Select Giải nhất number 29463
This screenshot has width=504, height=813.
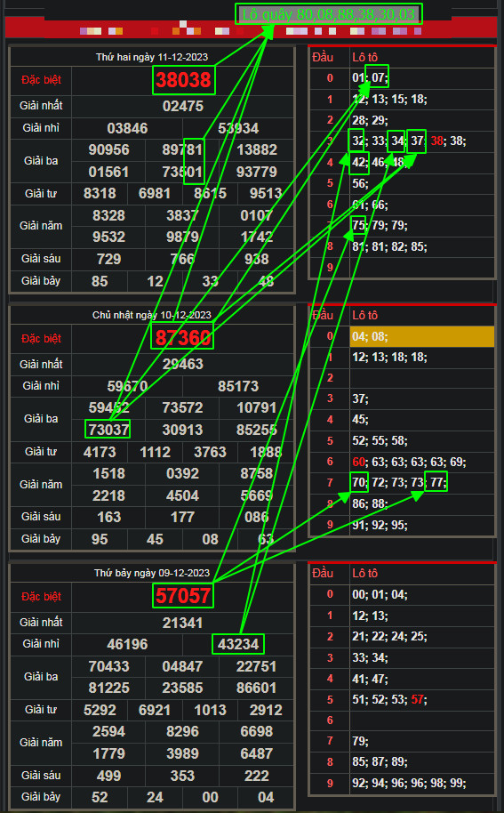[x=183, y=364]
